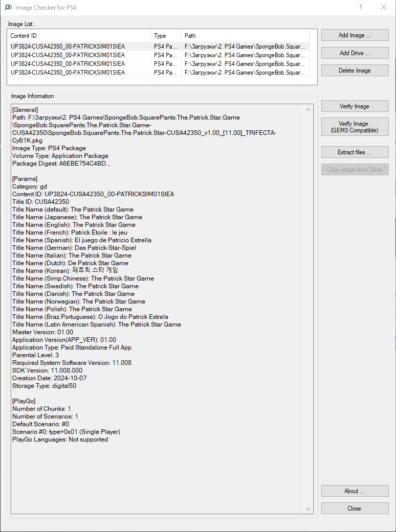This screenshot has width=396, height=532.
Task: Click the Package Digest line
Action: [61, 164]
